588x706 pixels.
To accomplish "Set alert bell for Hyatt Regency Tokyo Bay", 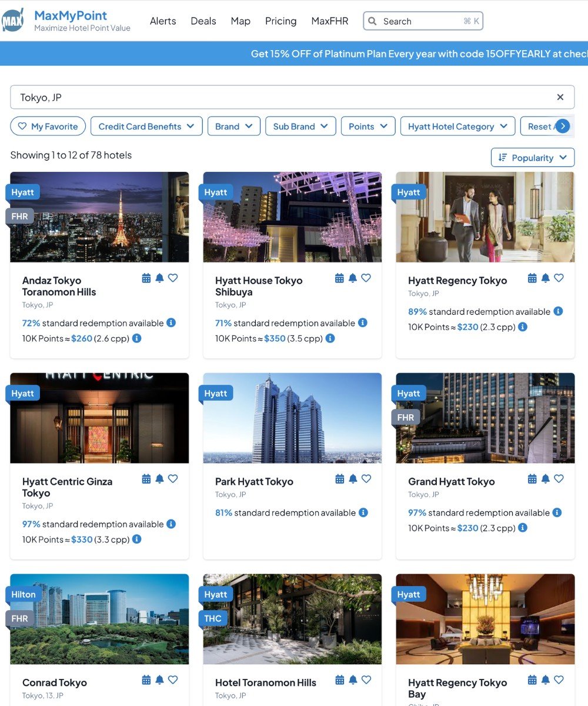I will coord(546,680).
